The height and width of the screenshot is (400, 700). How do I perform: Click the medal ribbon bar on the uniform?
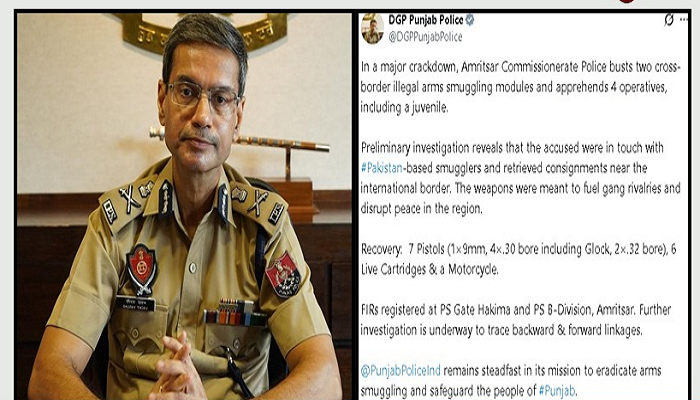(236, 313)
